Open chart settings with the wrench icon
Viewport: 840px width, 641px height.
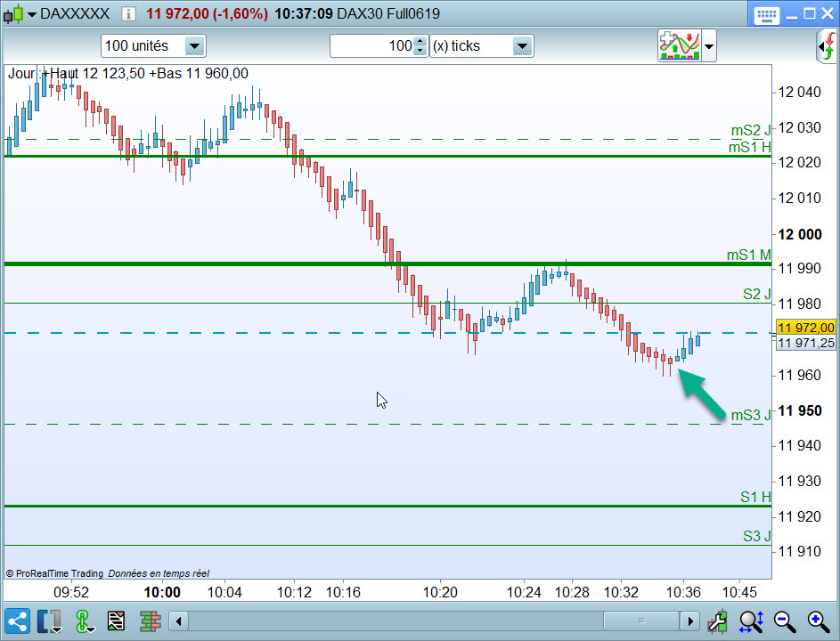718,621
